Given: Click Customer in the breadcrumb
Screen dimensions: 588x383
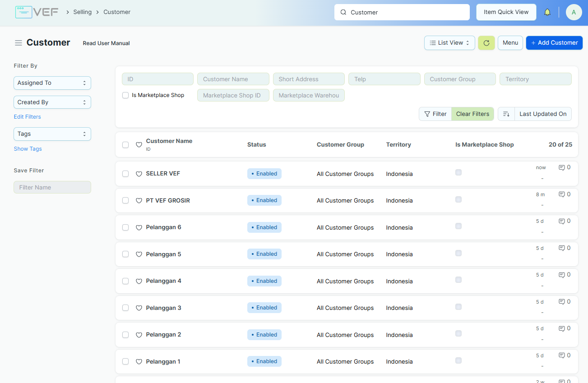Looking at the screenshot, I should (x=117, y=12).
